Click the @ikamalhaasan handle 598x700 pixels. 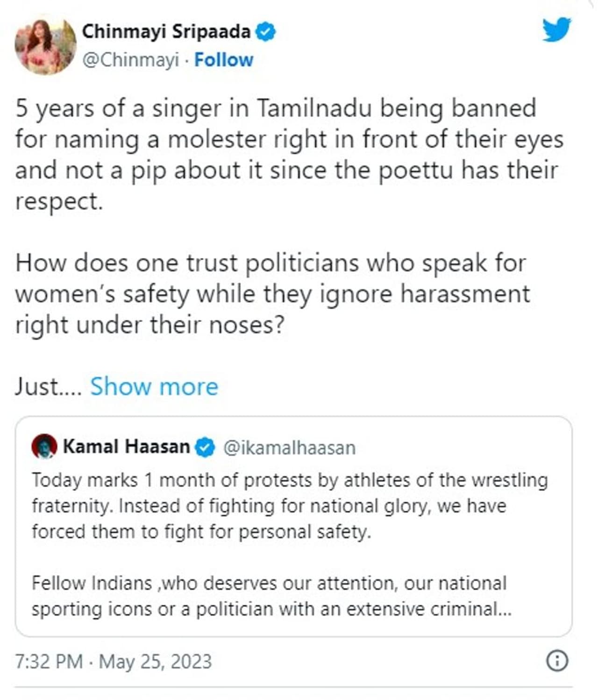click(x=289, y=448)
